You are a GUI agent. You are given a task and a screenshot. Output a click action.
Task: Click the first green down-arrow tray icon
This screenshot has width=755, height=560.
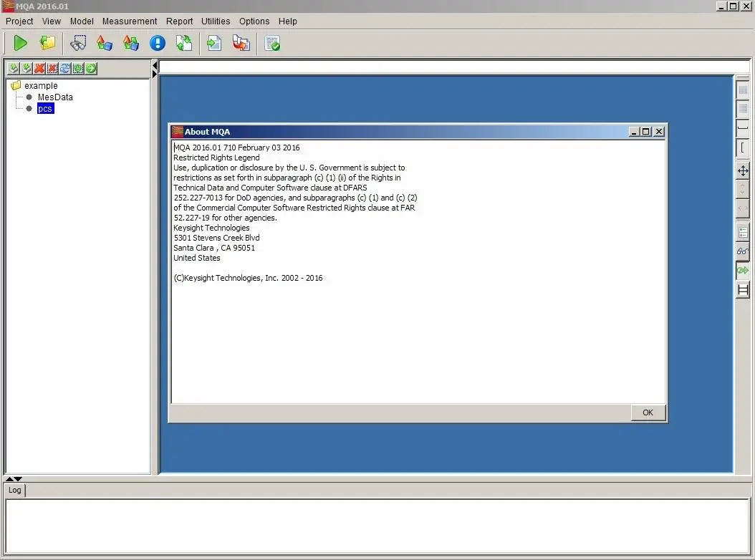click(x=14, y=68)
